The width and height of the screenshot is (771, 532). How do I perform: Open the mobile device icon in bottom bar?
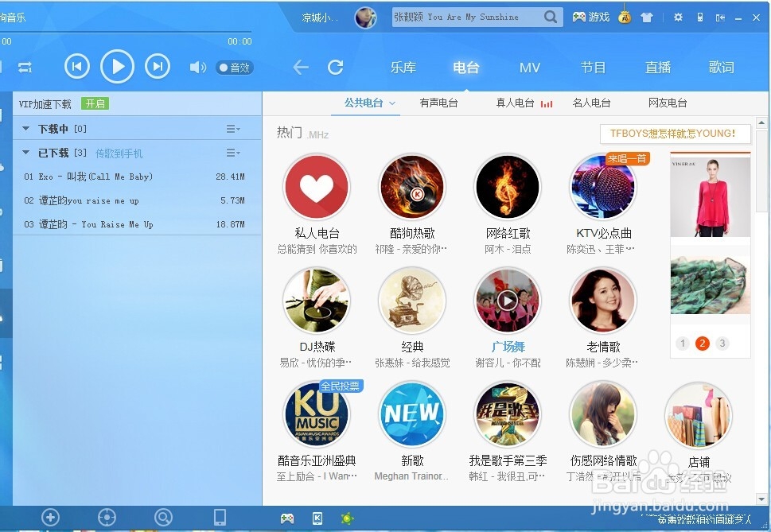[220, 517]
